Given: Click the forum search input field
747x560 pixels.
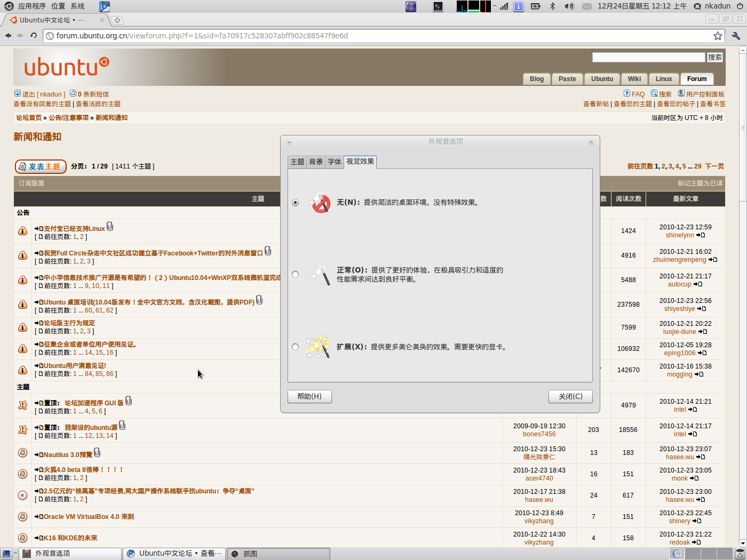Looking at the screenshot, I should pos(648,57).
